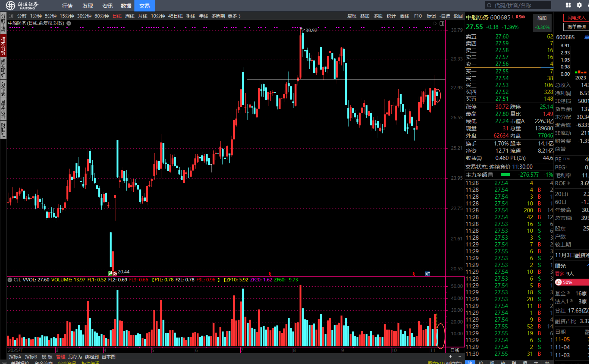This screenshot has width=589, height=364.
Task: Click the green 主力净额 flow bar
Action: pyautogui.click(x=505, y=175)
